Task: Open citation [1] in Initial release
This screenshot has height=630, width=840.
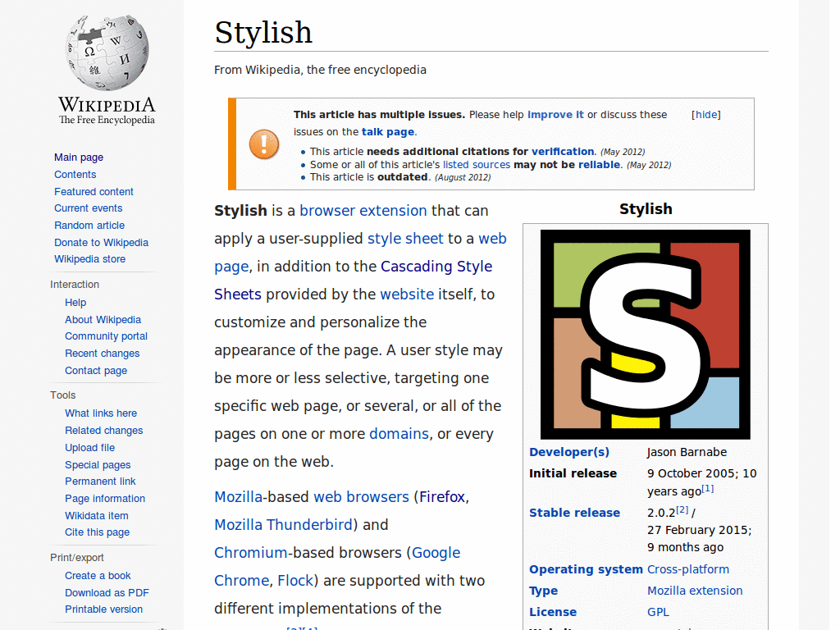Action: [708, 488]
